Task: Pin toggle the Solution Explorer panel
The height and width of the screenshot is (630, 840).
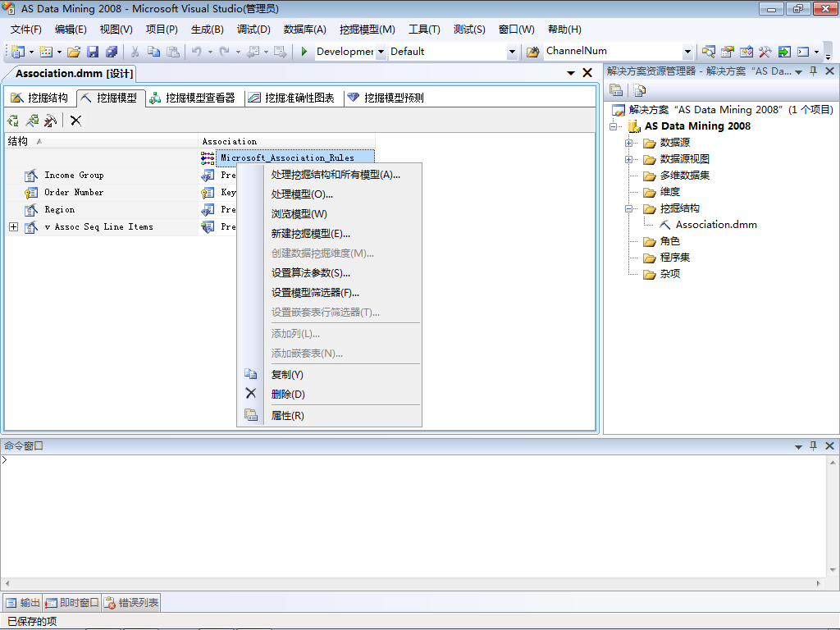Action: (813, 71)
